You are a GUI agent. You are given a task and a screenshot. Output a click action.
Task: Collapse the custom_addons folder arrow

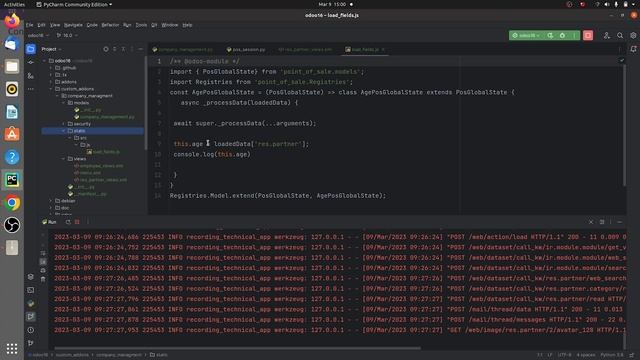(51, 89)
